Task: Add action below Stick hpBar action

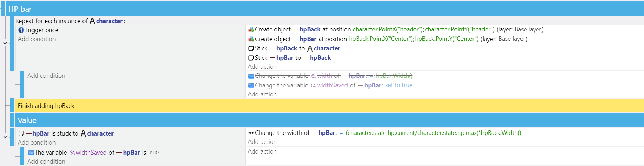Action: tap(262, 67)
